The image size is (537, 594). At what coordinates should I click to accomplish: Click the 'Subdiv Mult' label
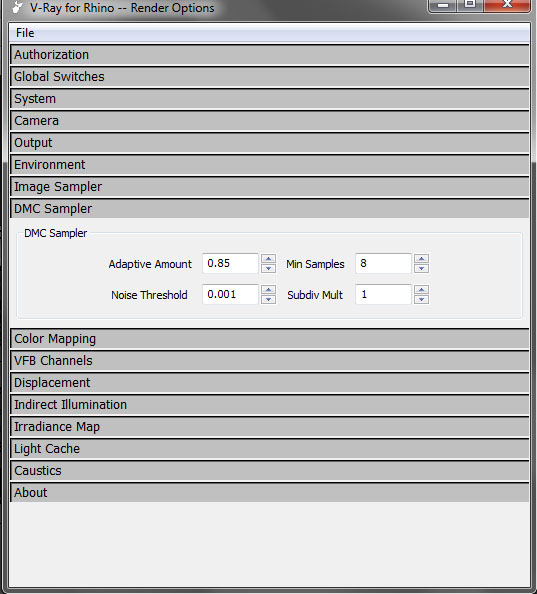[315, 295]
